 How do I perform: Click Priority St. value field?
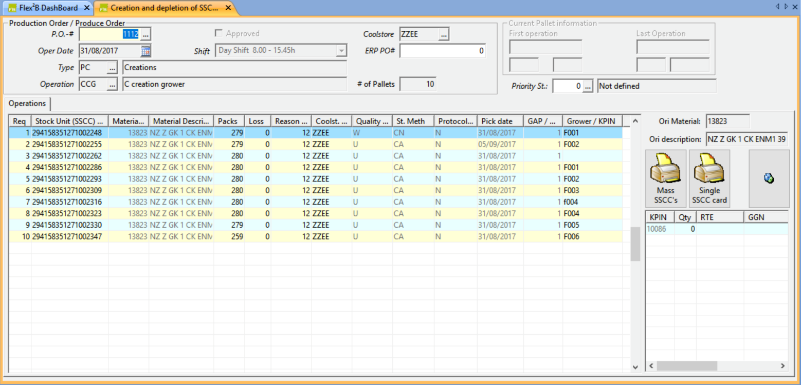[568, 86]
